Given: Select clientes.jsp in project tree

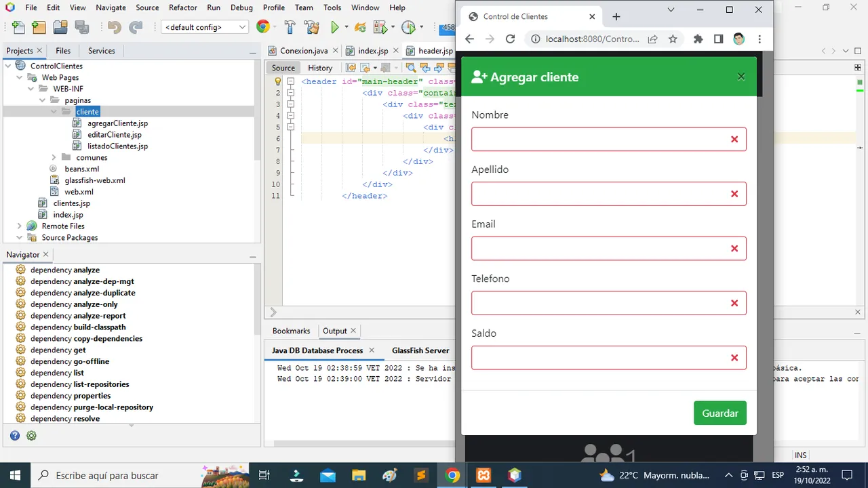Looking at the screenshot, I should click(x=71, y=203).
